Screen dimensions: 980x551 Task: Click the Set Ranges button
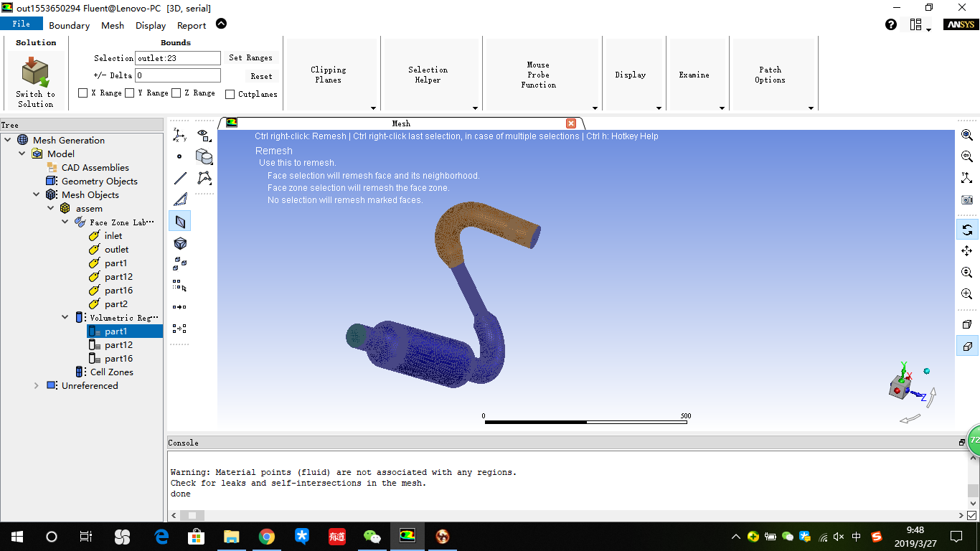click(251, 57)
